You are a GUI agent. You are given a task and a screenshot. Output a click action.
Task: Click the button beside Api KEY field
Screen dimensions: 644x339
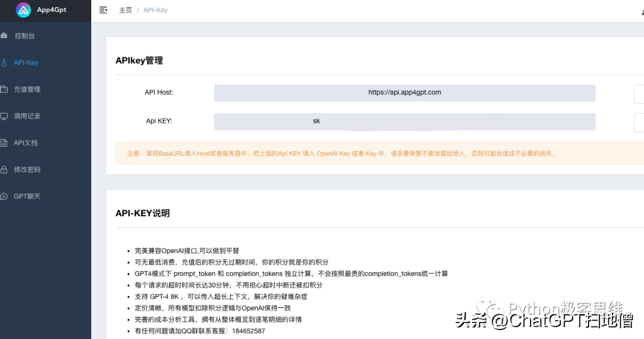(639, 123)
